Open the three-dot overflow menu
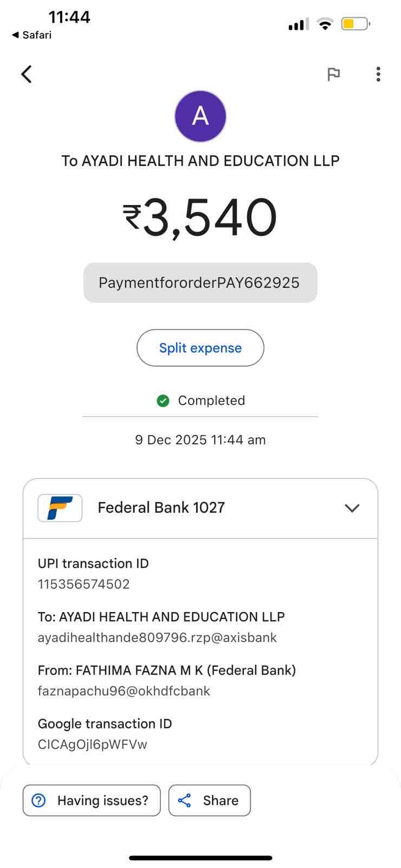The height and width of the screenshot is (868, 401). pos(378,74)
